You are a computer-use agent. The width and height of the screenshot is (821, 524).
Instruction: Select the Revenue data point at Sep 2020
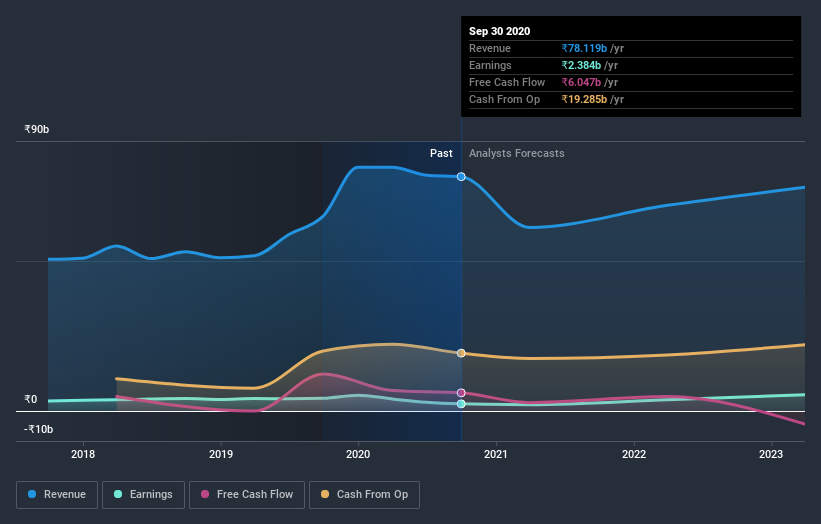[461, 177]
